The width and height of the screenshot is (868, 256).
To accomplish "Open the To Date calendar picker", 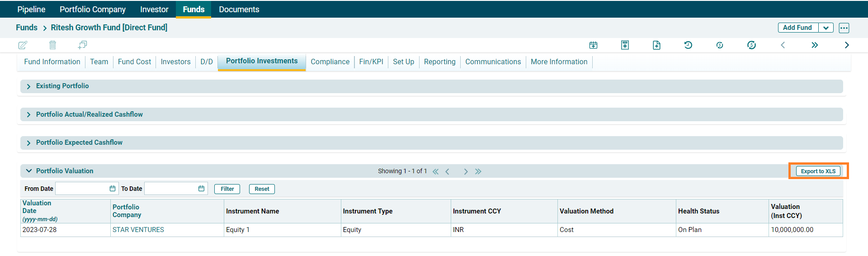I will tap(201, 189).
